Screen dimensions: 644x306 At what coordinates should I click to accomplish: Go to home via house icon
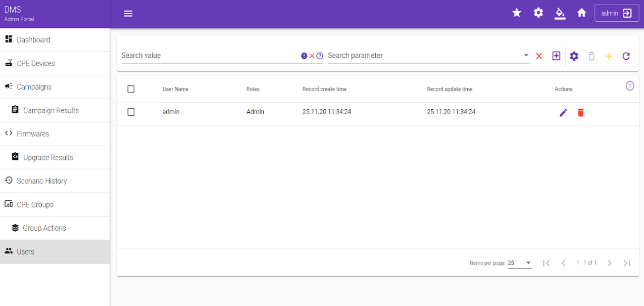(x=582, y=13)
